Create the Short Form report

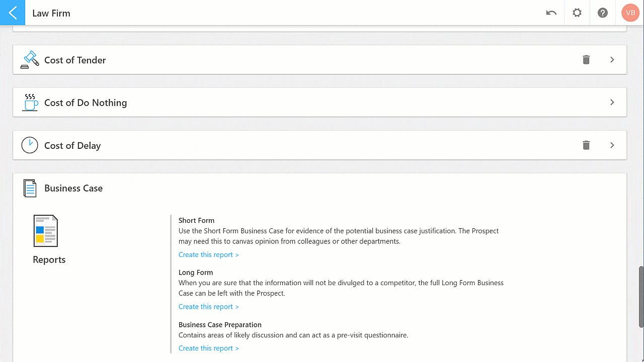209,254
